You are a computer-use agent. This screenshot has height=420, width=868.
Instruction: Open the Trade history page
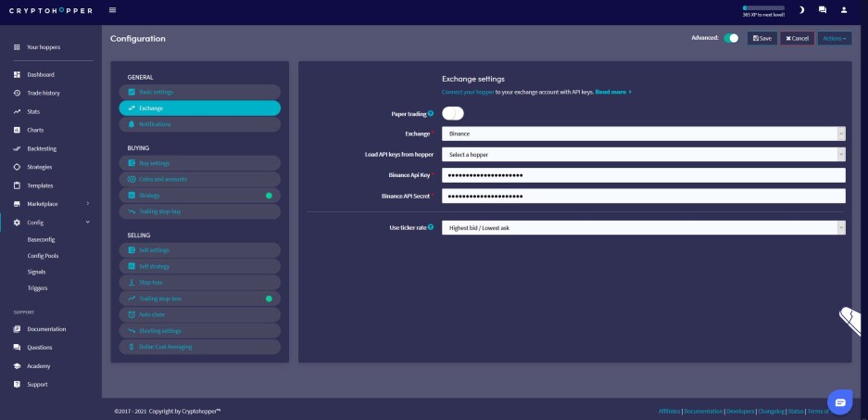(x=44, y=93)
